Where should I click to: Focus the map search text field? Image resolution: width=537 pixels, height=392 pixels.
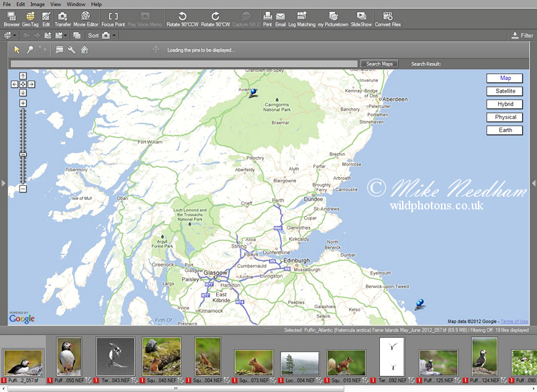184,64
